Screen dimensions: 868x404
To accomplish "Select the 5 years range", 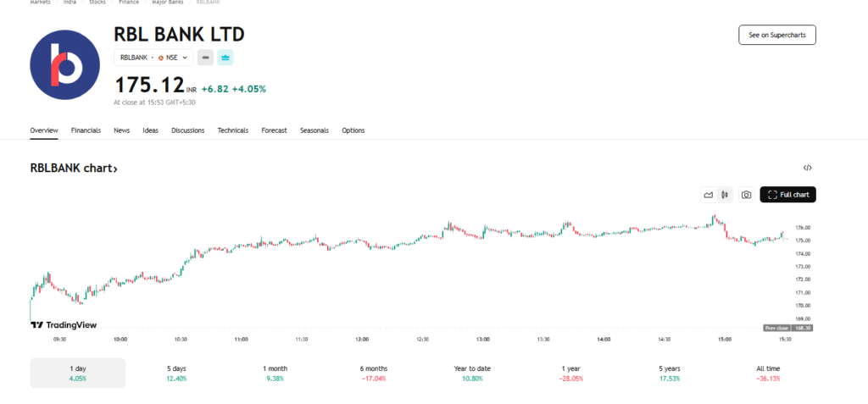I will click(x=670, y=373).
